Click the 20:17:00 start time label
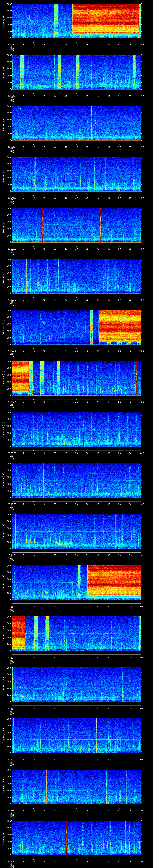The height and width of the screenshot is (868, 153). 12,862
